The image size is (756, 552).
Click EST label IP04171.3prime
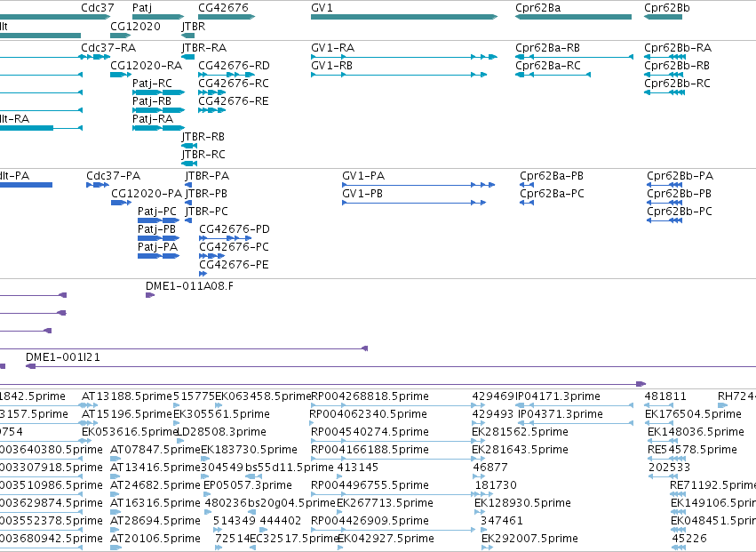point(558,396)
